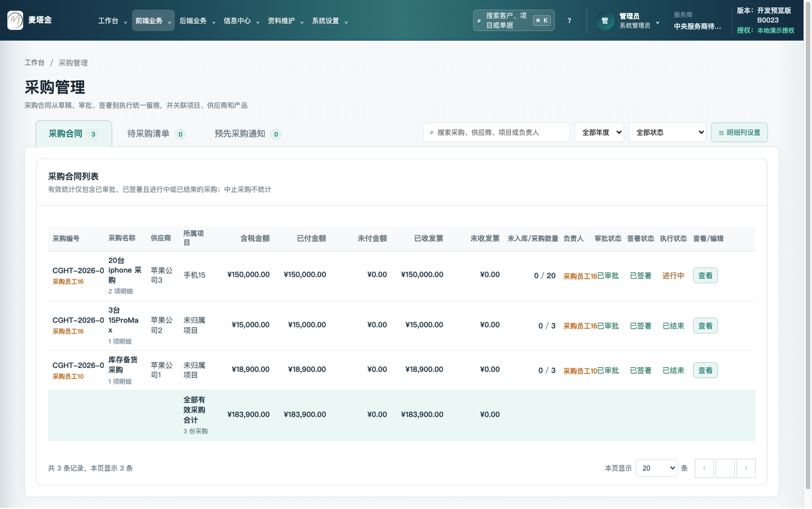Open the help question mark icon
812x509 pixels.
click(569, 21)
